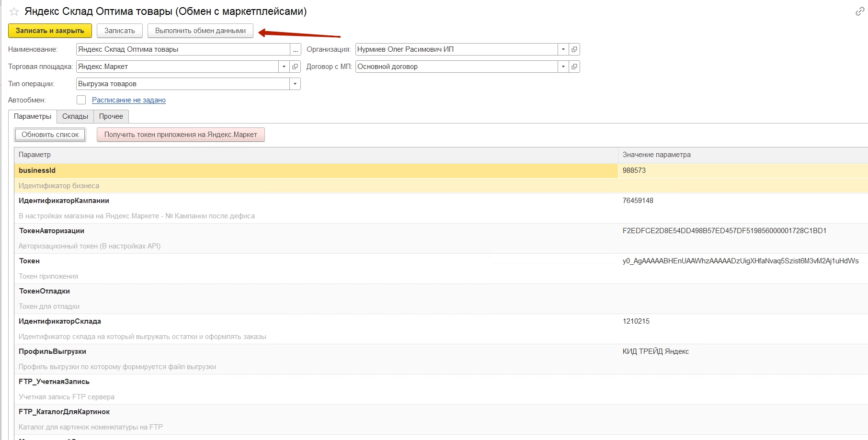Expand the Договор с МП dropdown
868x440 pixels.
click(563, 67)
